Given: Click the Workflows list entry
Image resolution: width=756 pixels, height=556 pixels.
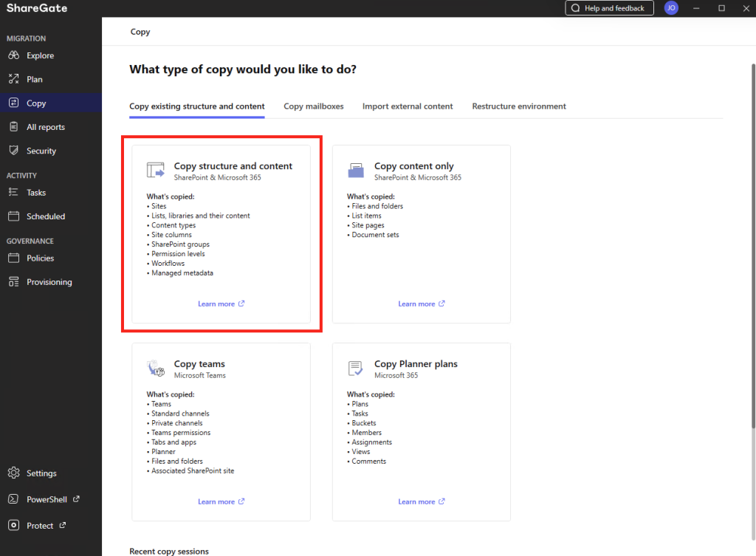Looking at the screenshot, I should 168,264.
